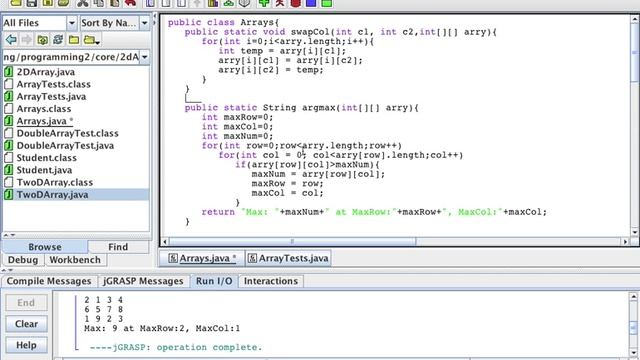Expand the directory path dropdown
The height and width of the screenshot is (360, 640).
145,57
